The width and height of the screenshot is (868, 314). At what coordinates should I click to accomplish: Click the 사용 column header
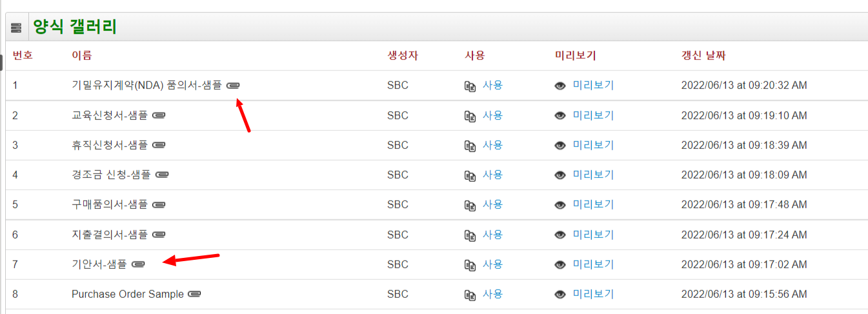coord(474,55)
